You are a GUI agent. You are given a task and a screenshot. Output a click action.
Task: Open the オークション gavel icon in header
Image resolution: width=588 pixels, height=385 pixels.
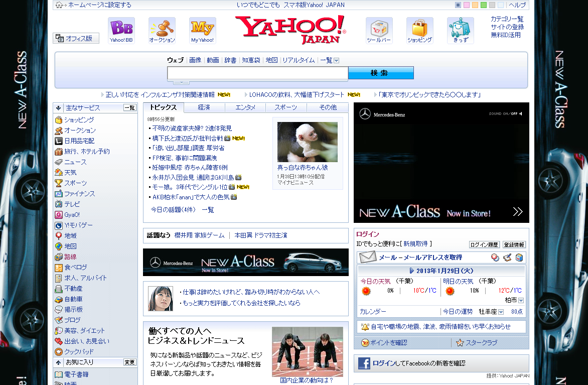coord(162,30)
